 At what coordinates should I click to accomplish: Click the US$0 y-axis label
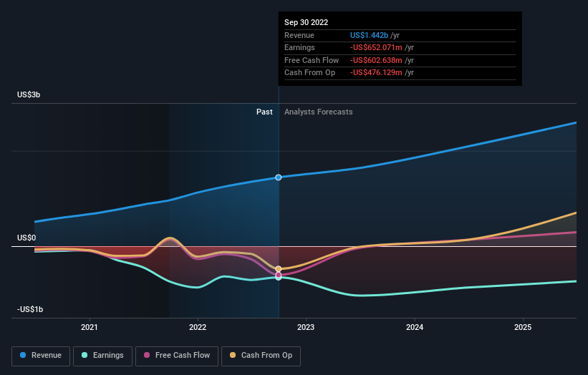tap(26, 238)
